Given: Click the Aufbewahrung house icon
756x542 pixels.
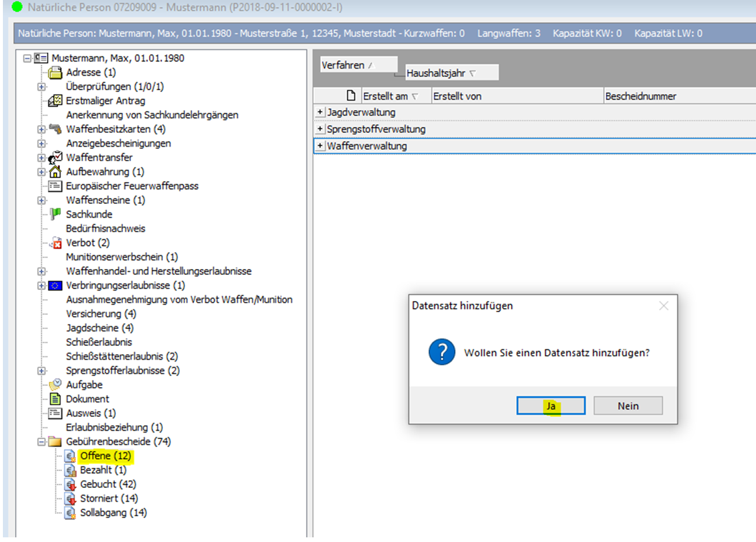Looking at the screenshot, I should click(x=55, y=172).
